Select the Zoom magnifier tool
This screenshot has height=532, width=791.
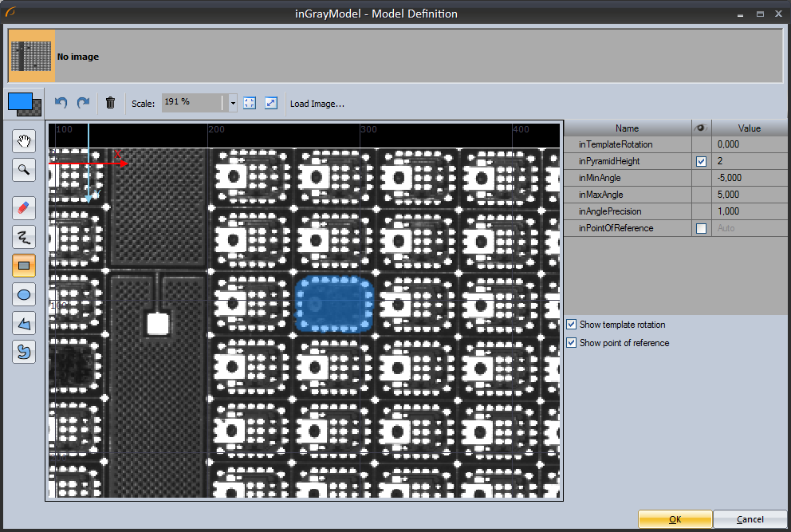(x=24, y=169)
